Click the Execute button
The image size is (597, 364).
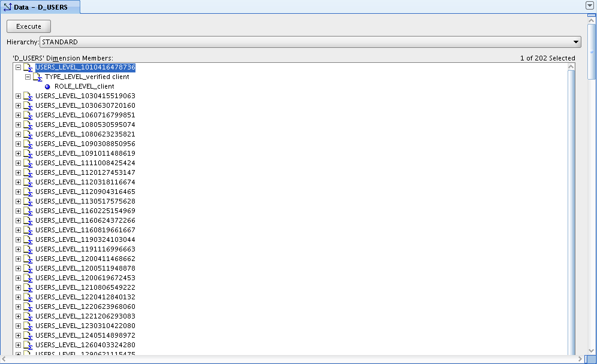[29, 26]
